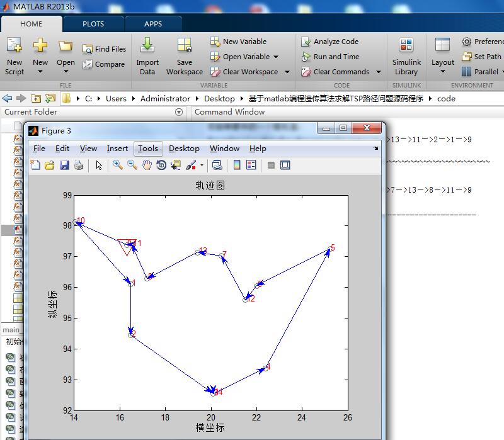Click Desktop in the address path

(x=219, y=99)
